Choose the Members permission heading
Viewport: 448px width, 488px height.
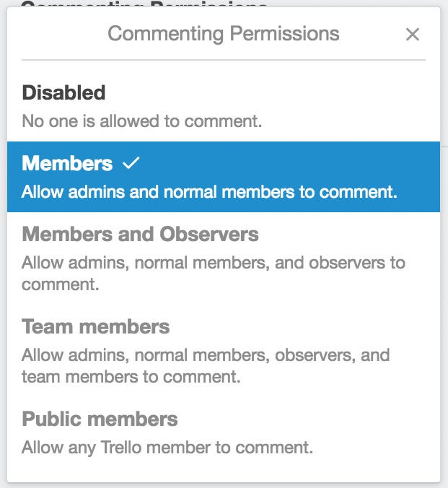click(67, 163)
